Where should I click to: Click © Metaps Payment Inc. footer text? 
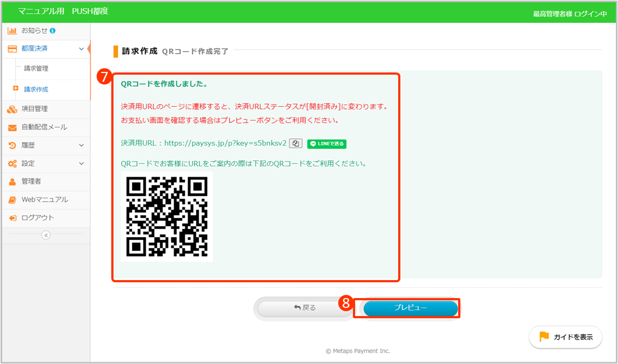(358, 351)
